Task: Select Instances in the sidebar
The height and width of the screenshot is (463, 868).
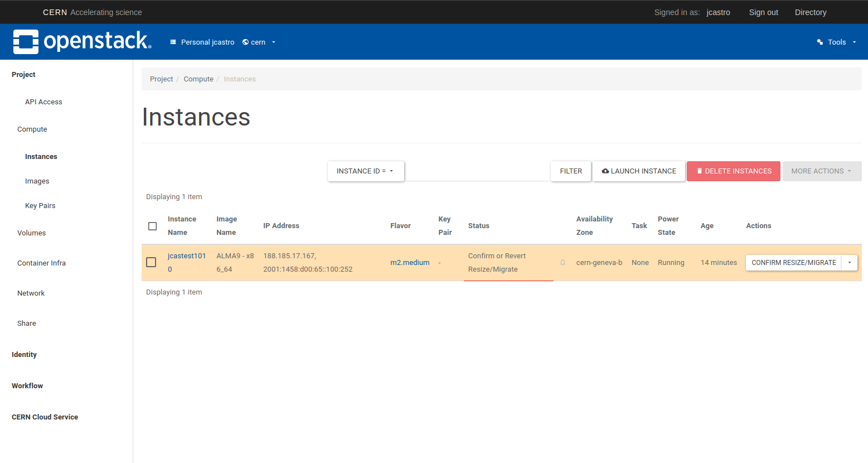Action: [x=41, y=157]
